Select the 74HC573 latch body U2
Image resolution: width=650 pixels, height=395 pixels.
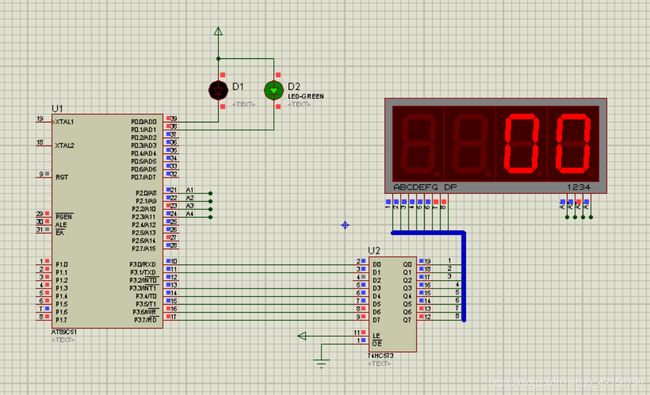[x=393, y=304]
